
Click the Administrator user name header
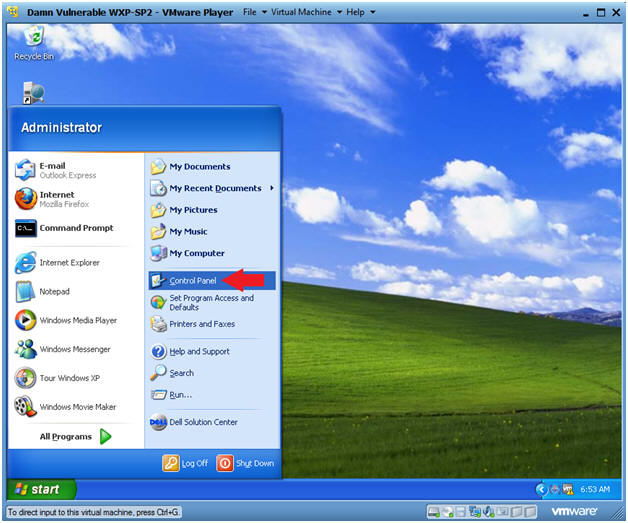(61, 128)
